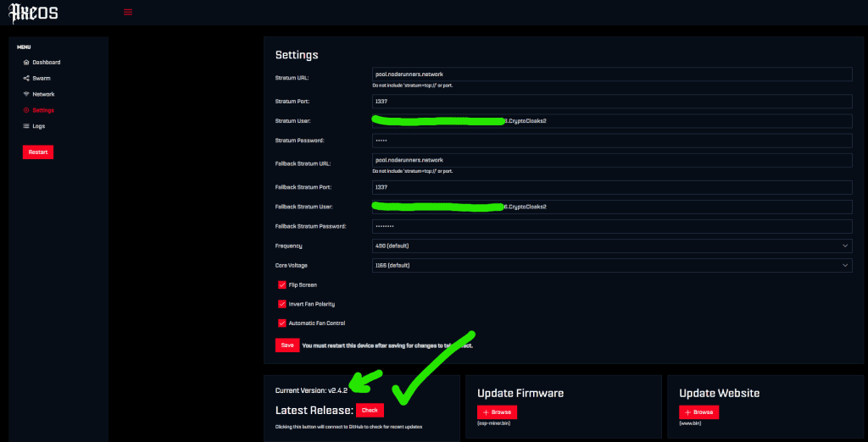868x442 pixels.
Task: Click the Update Firmware heading
Action: 520,394
